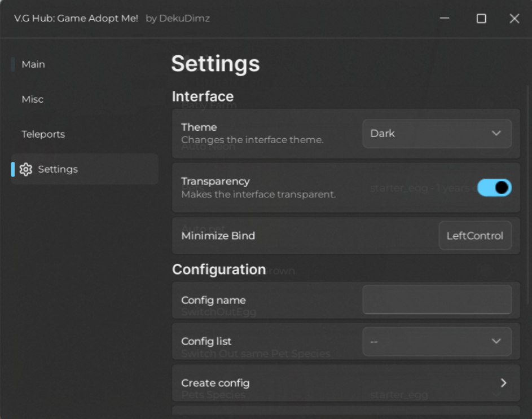532x419 pixels.
Task: Click 'Makes the interface transparent.' description
Action: (x=258, y=195)
